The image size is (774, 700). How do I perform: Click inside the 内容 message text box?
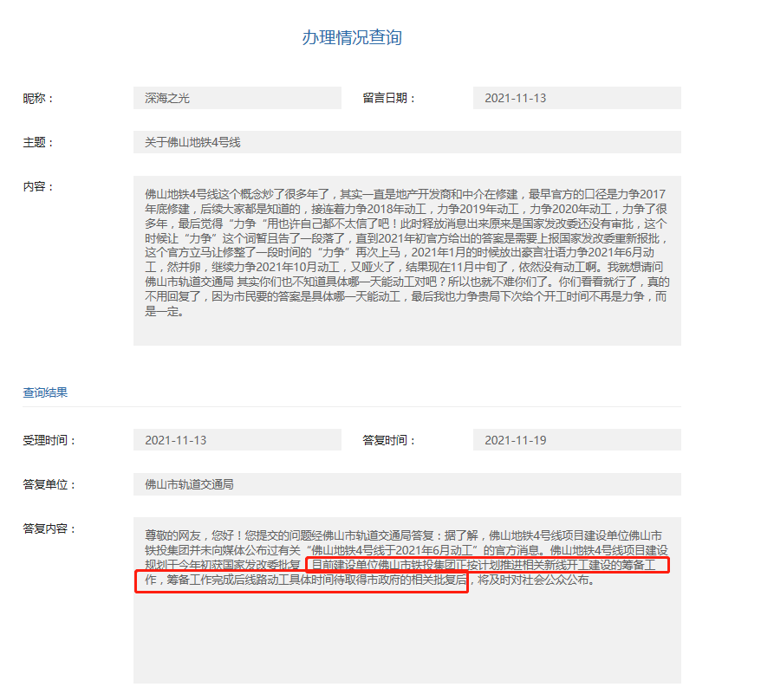(x=407, y=260)
